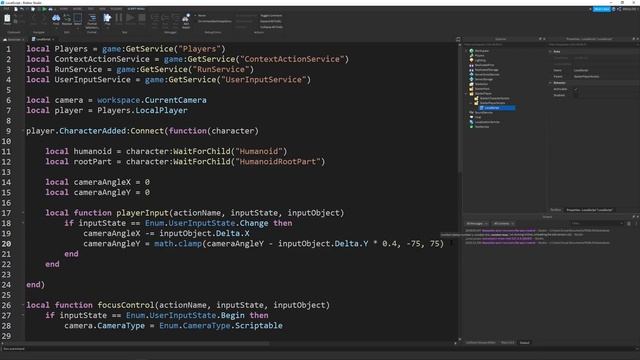This screenshot has width=640, height=360.
Task: Open All Contexts dropdown in Output
Action: (x=503, y=224)
